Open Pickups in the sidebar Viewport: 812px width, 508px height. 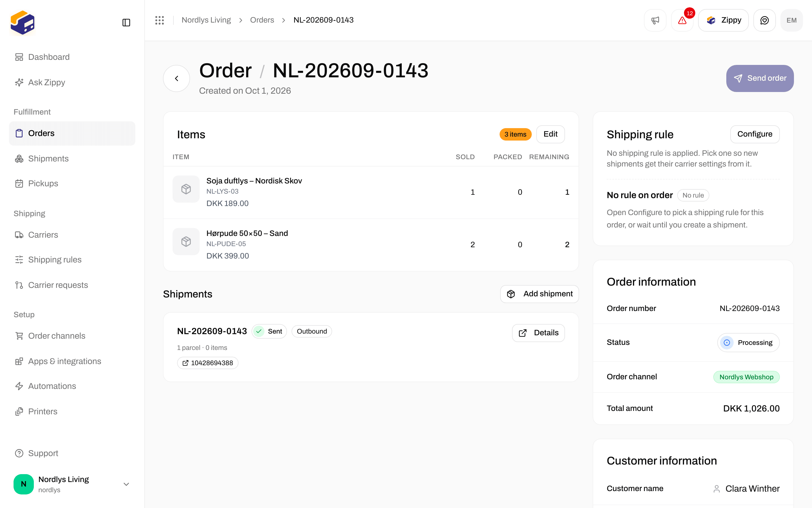pyautogui.click(x=72, y=183)
